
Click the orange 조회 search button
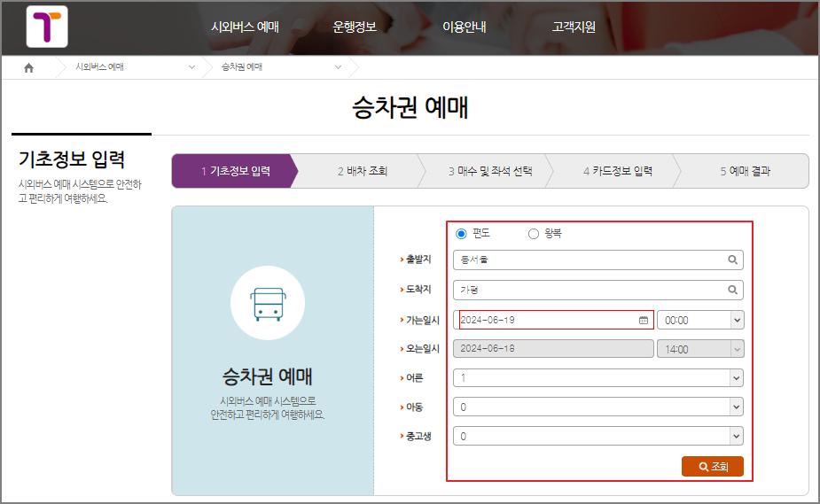712,467
